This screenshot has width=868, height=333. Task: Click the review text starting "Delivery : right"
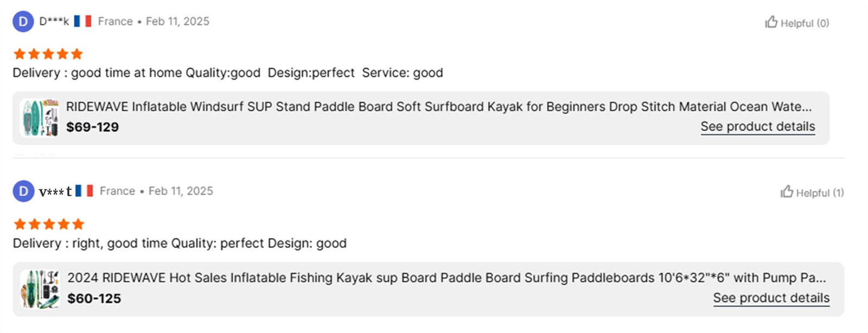[x=179, y=243]
